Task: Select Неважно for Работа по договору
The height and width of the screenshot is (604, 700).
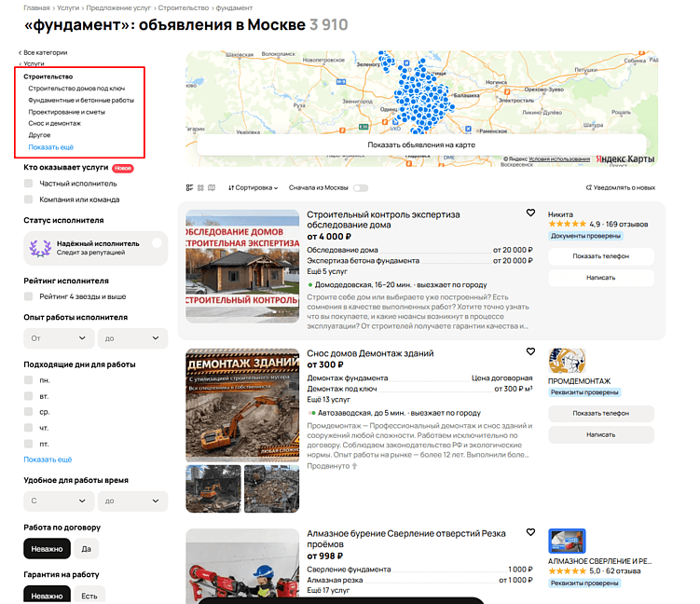Action: [47, 549]
